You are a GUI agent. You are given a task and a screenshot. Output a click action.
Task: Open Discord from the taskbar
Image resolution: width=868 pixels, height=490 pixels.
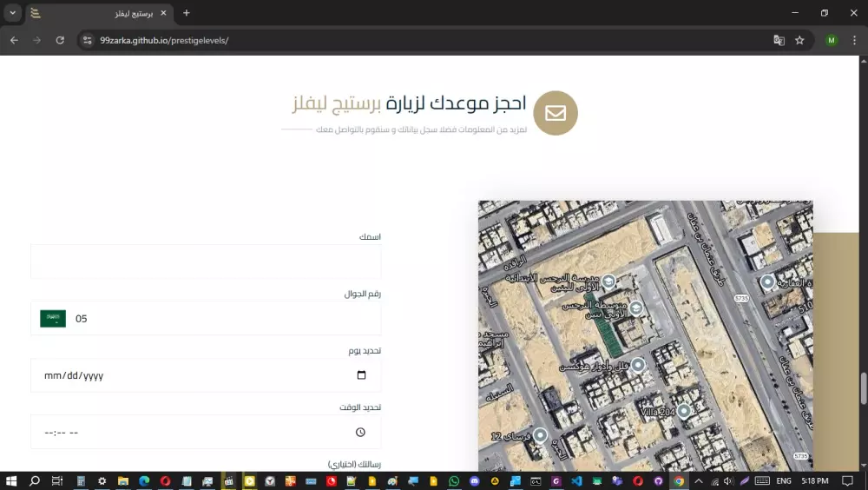(x=475, y=481)
